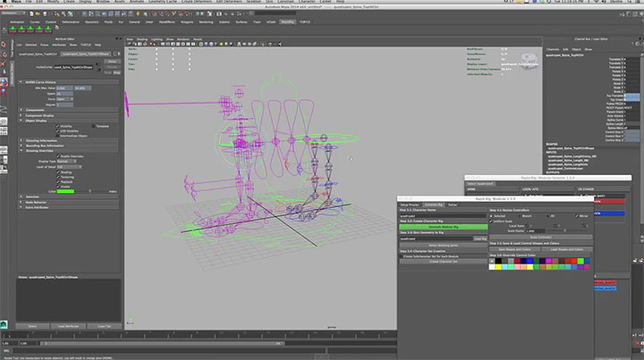This screenshot has width=644, height=360.
Task: Open the Focus menu in Attribute Editor
Action: (45, 45)
